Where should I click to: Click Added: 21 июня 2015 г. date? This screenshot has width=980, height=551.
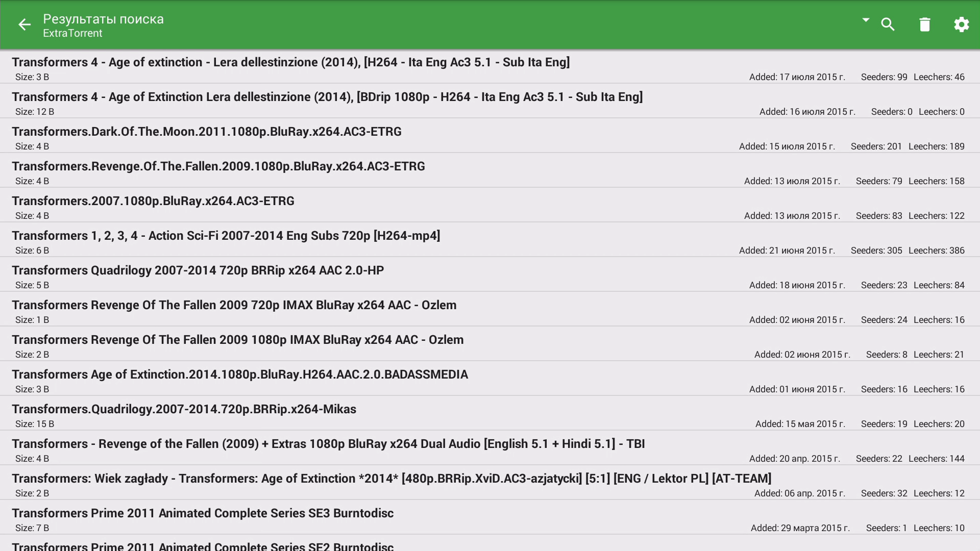tap(787, 251)
